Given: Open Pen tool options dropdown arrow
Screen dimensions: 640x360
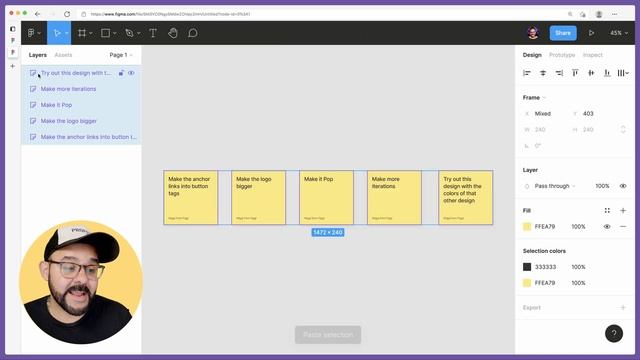Looking at the screenshot, I should tap(139, 33).
